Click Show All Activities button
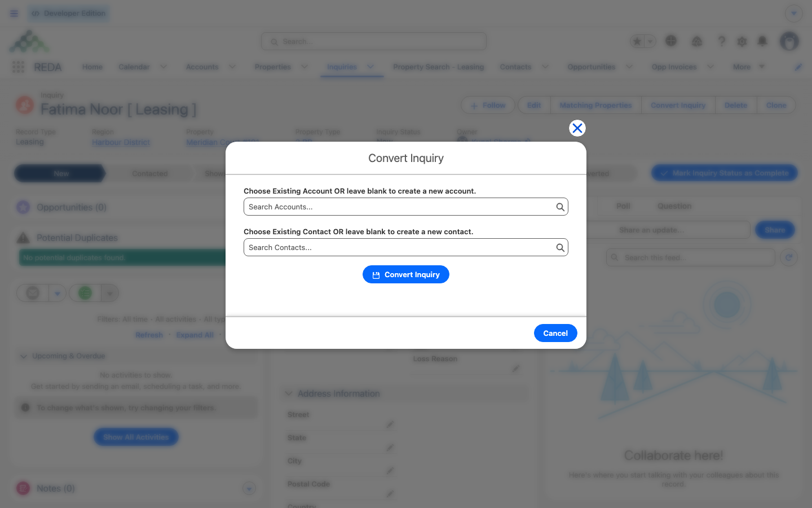Viewport: 812px width, 508px height. tap(136, 437)
